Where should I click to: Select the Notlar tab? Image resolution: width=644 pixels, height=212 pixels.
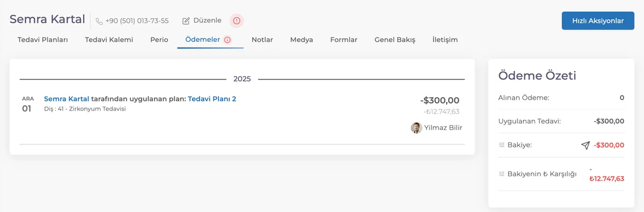point(262,40)
